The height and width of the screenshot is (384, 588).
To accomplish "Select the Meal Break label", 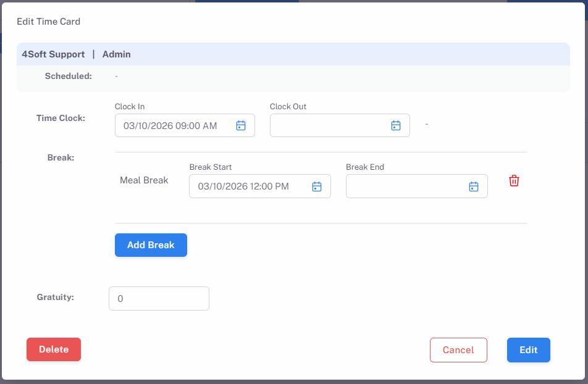I will coord(144,180).
